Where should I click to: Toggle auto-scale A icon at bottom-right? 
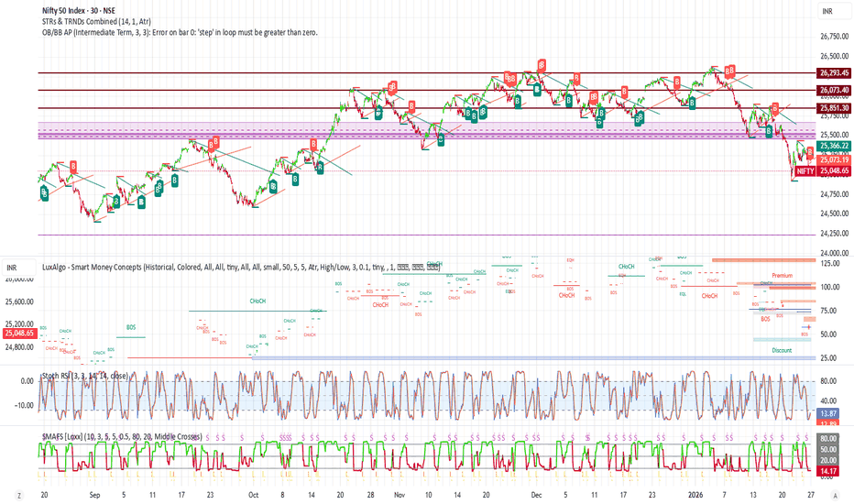[x=835, y=495]
